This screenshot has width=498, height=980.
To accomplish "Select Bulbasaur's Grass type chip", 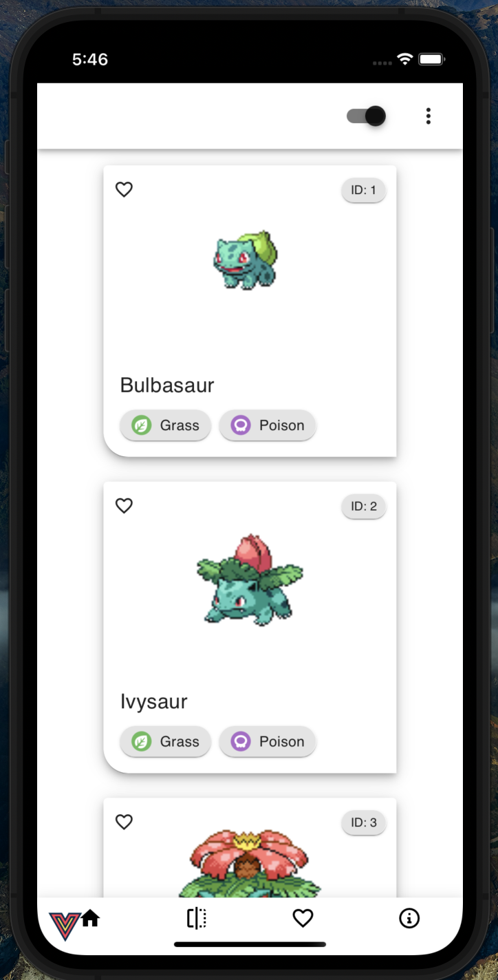I will 165,425.
